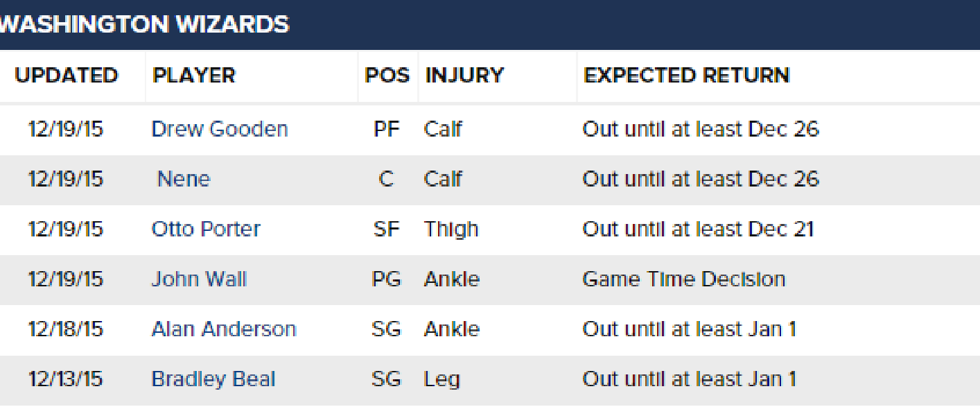
Task: Click Otto Porter's Thigh injury cell
Action: [x=450, y=230]
